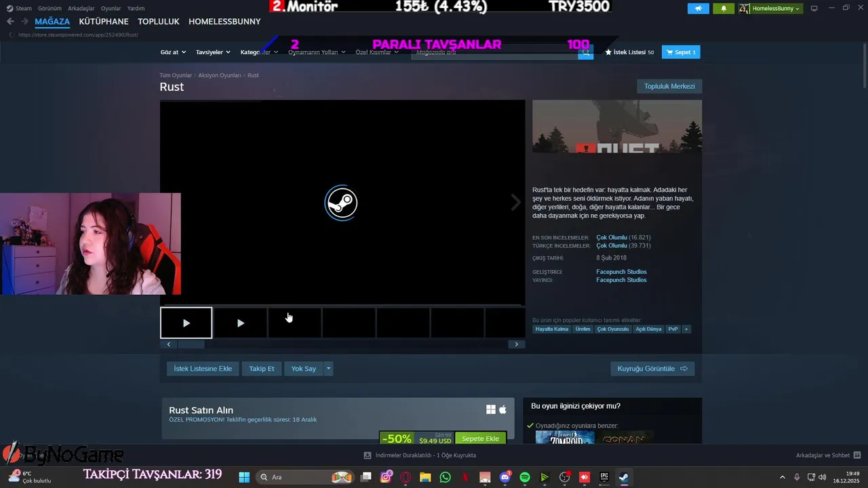Click the thumbnail strip right scroll arrow

pos(516,344)
